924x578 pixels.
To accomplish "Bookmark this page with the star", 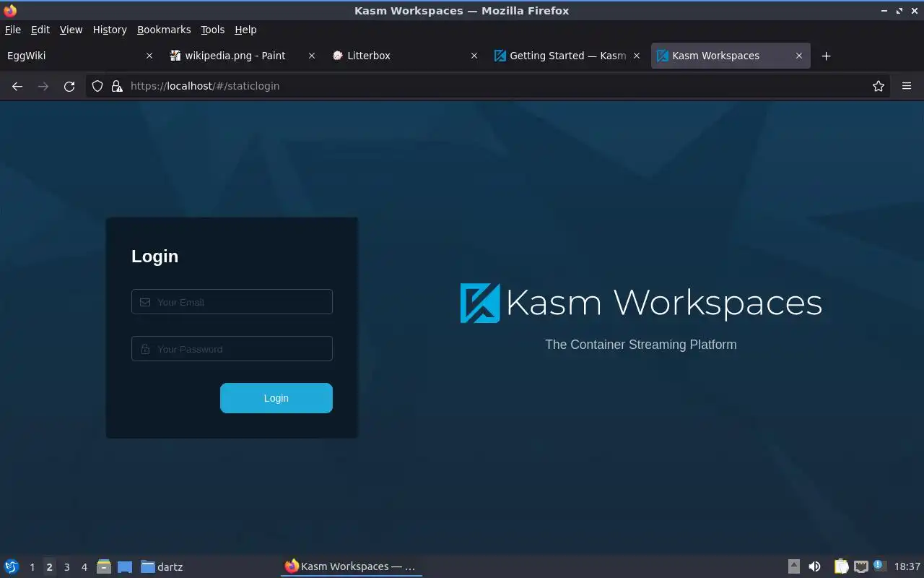I will pos(879,86).
